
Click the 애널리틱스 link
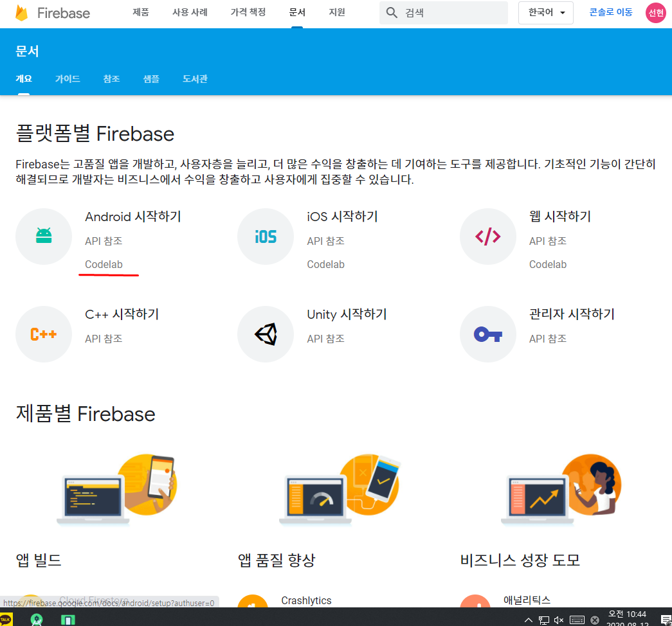pos(527,600)
